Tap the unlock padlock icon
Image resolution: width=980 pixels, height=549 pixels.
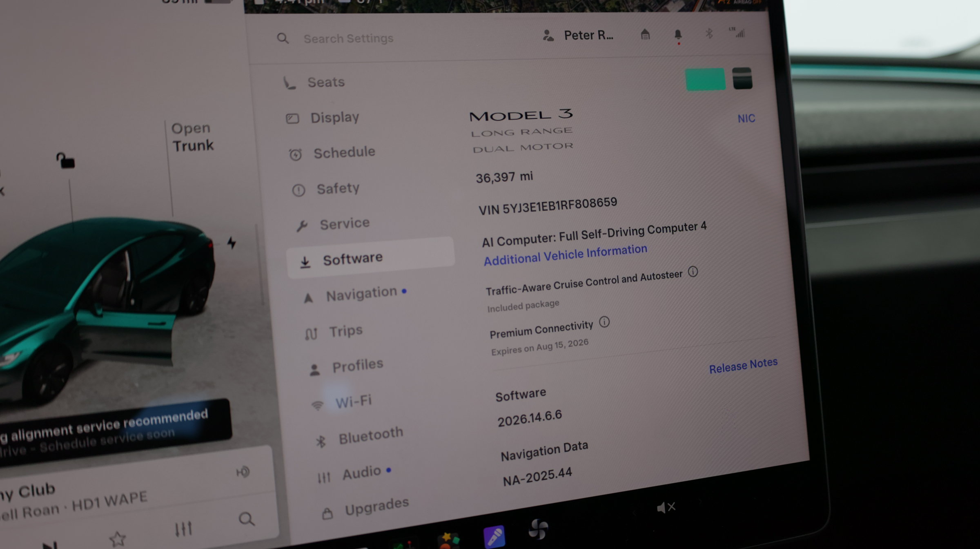tap(65, 161)
